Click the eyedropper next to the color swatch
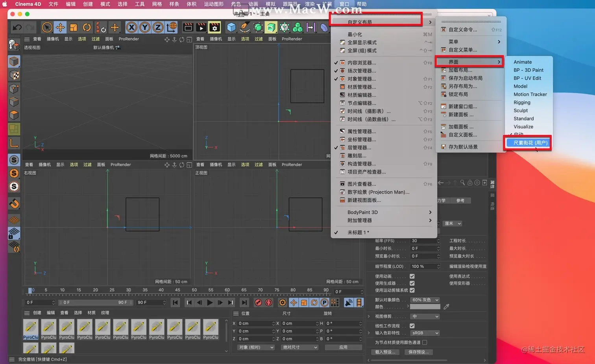595x364 pixels. 446,307
